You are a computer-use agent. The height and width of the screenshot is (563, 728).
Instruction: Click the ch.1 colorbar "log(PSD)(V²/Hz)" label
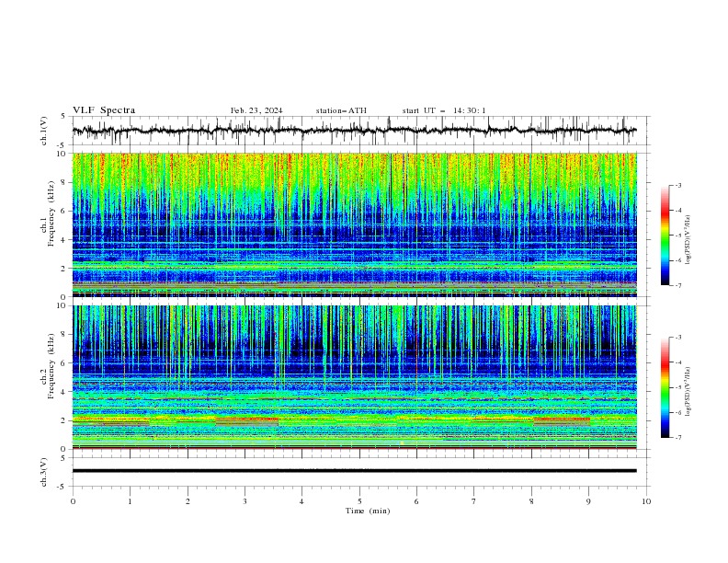(688, 240)
